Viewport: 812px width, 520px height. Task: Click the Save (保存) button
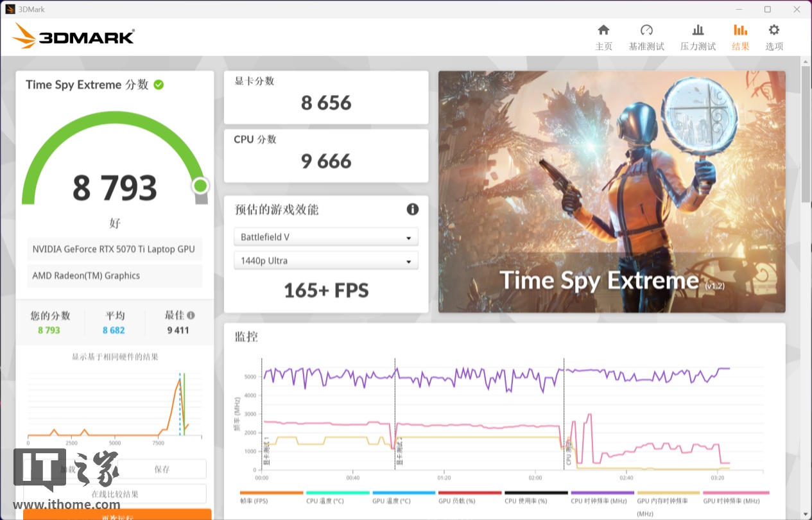tap(162, 469)
